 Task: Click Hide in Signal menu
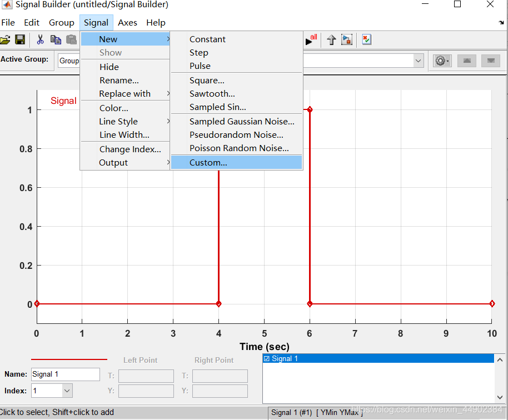[x=125, y=67]
